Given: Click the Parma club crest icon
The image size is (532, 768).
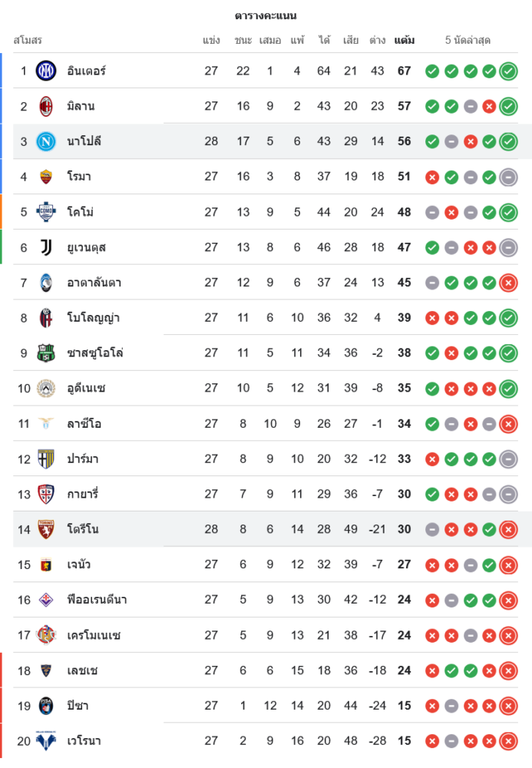Looking at the screenshot, I should (x=46, y=459).
